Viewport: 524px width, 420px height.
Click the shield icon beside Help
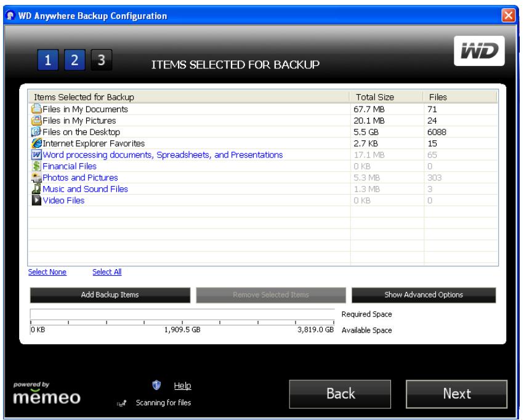click(156, 385)
